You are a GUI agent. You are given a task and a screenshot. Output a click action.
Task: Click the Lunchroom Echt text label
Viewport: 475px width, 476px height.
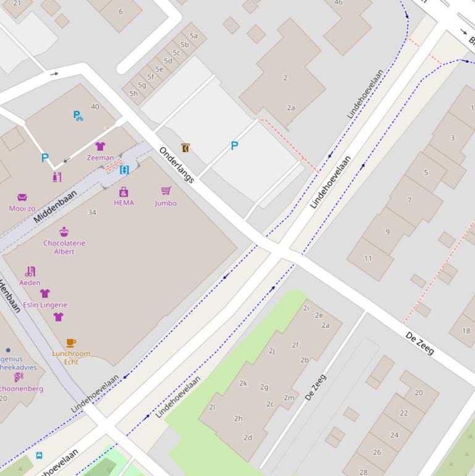point(71,358)
